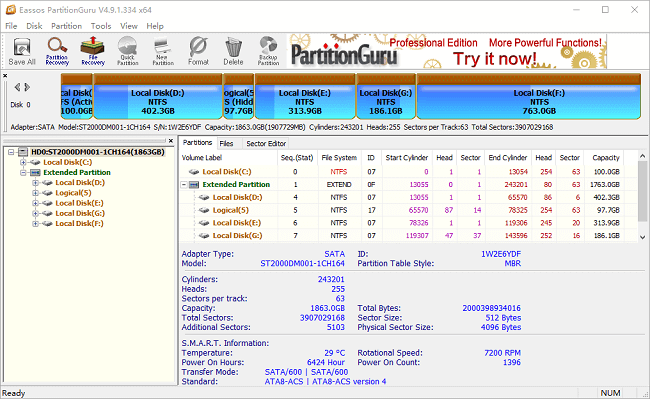
Task: Select Local Disk(G:) 186.1GB partition block
Action: (x=386, y=97)
